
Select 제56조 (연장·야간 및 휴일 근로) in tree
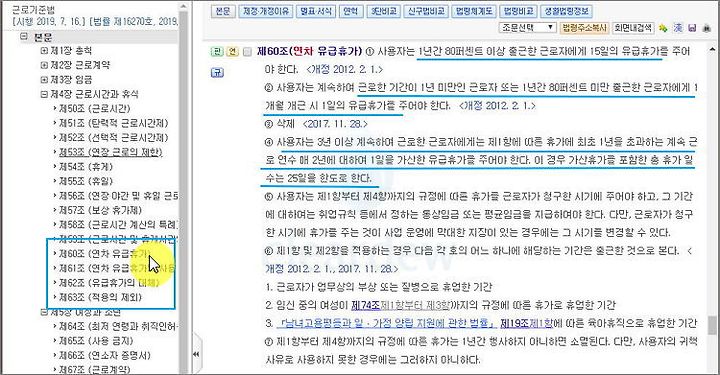pos(118,196)
